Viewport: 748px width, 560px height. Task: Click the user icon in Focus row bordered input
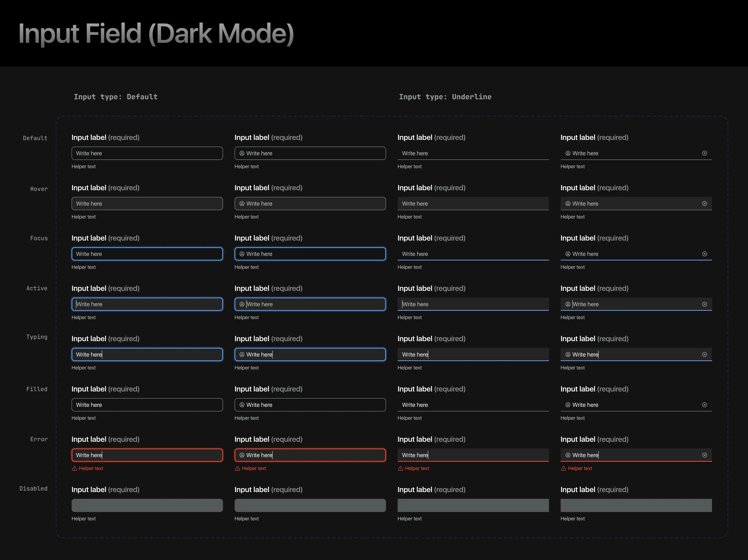(x=242, y=254)
